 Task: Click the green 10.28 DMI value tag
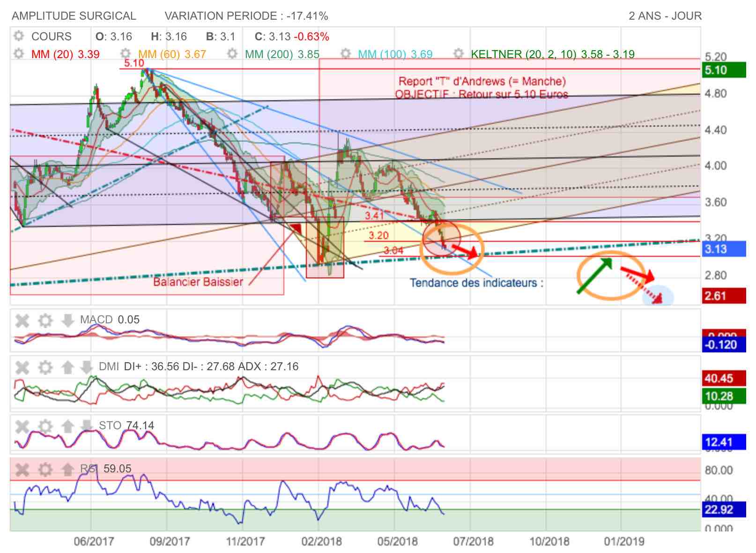point(724,396)
